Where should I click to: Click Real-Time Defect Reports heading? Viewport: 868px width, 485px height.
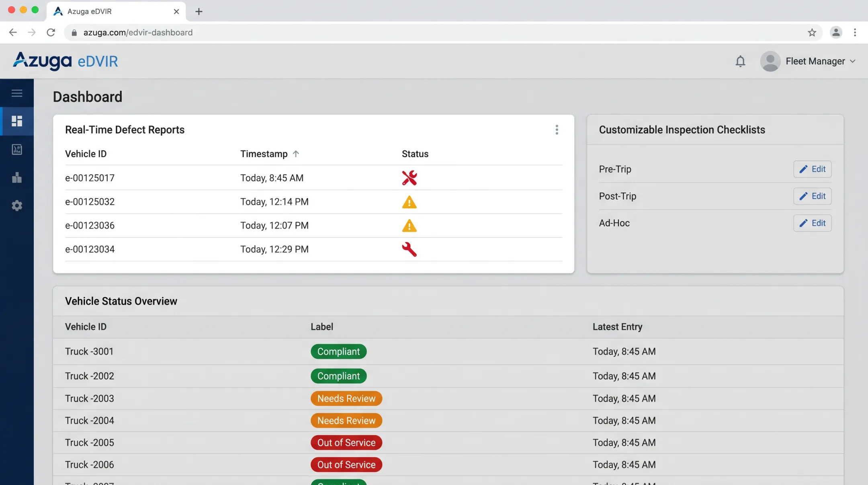(125, 129)
